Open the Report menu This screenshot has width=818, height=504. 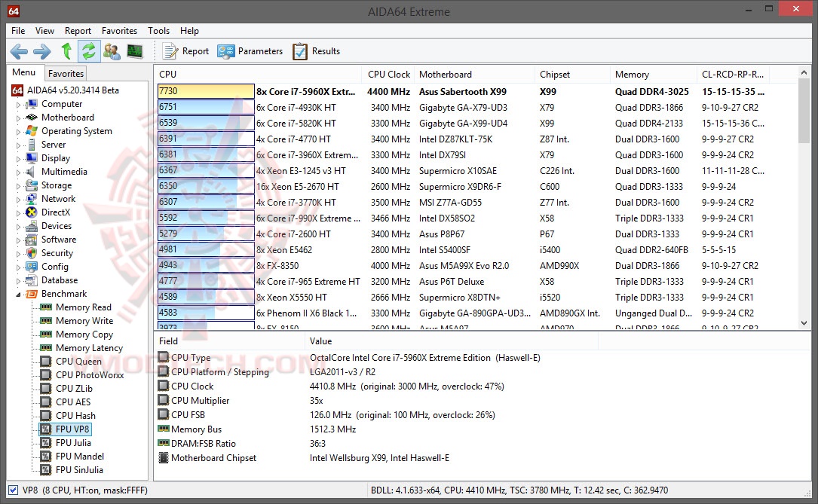(x=78, y=31)
